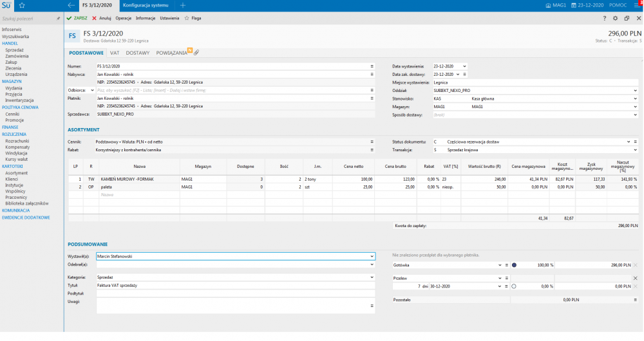Viewport: 644px width, 341px height.
Task: Click the Szukaj poleceń search field
Action: 28,19
